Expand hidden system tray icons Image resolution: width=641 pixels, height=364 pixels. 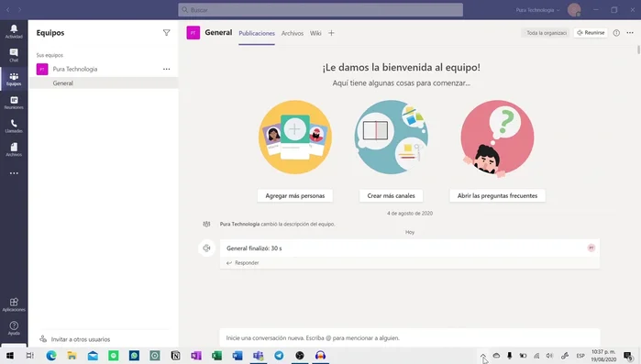482,356
